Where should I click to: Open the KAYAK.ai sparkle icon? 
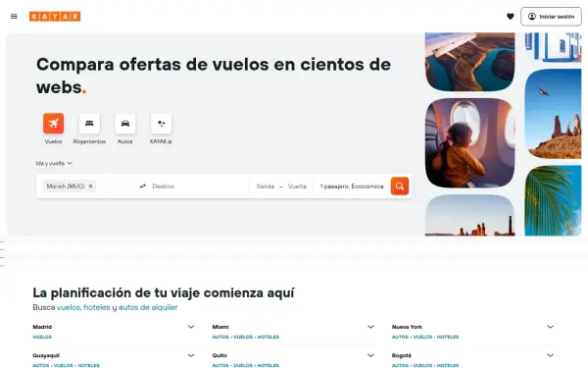point(162,124)
